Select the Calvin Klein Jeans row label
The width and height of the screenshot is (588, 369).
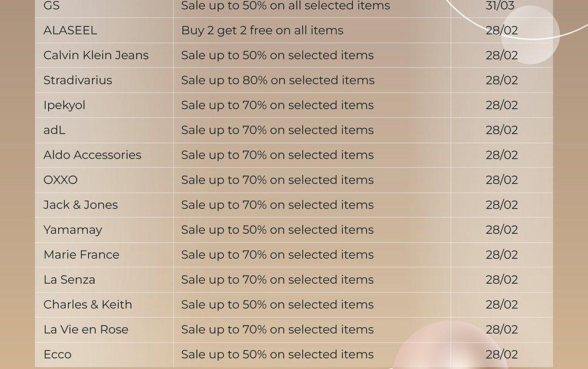tap(96, 55)
